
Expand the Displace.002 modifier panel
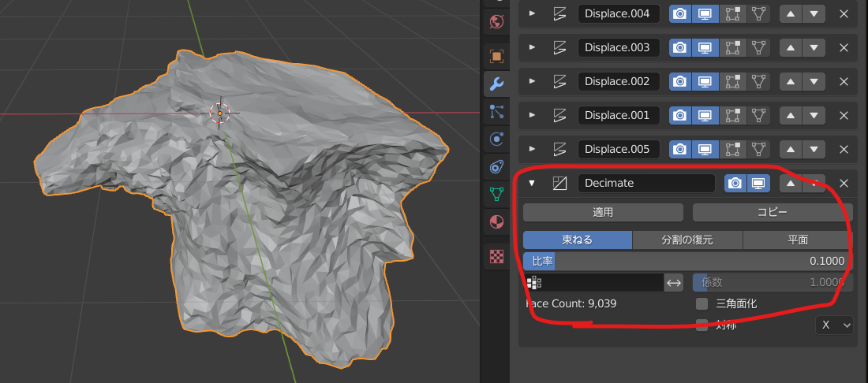click(x=532, y=81)
